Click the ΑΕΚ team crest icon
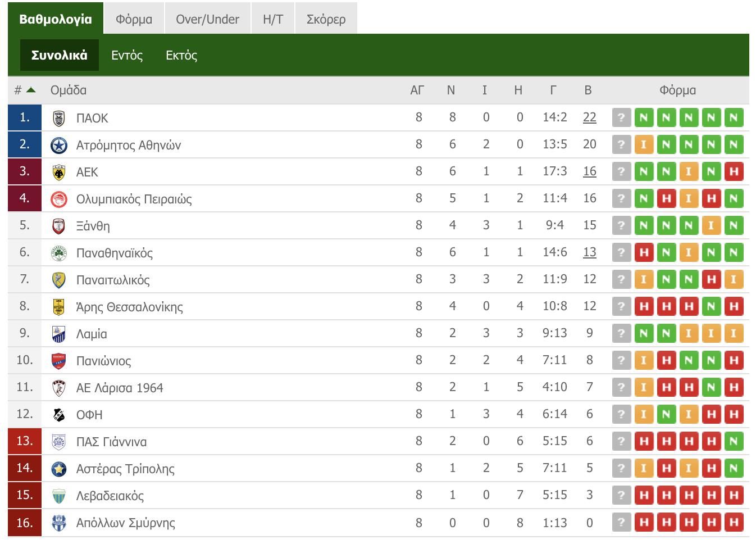Screen dimensions: 756x544 [58, 172]
